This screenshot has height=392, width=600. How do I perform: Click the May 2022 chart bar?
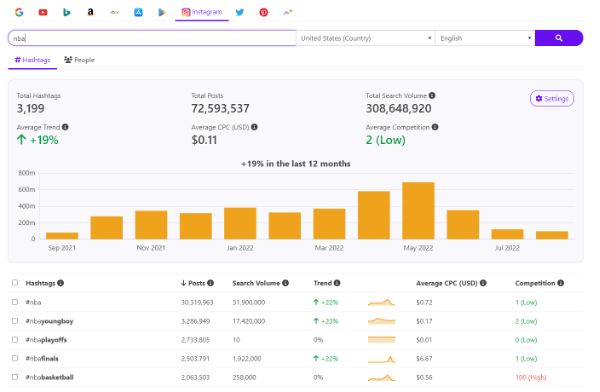[418, 211]
